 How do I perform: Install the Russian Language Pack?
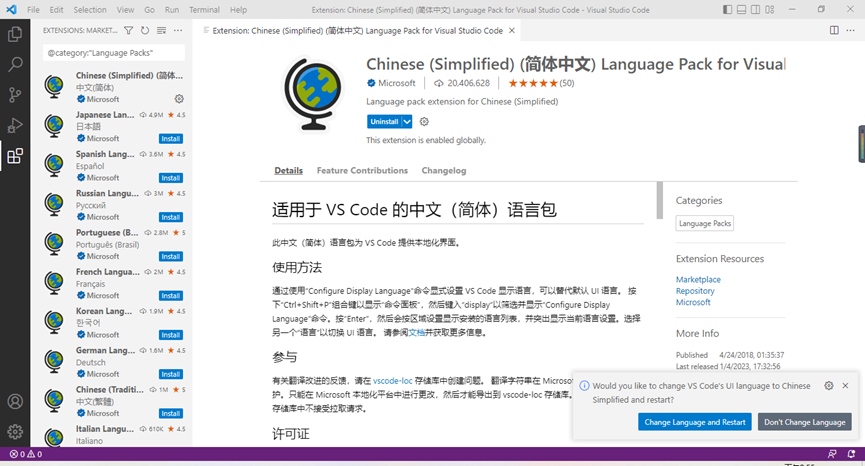tap(170, 217)
